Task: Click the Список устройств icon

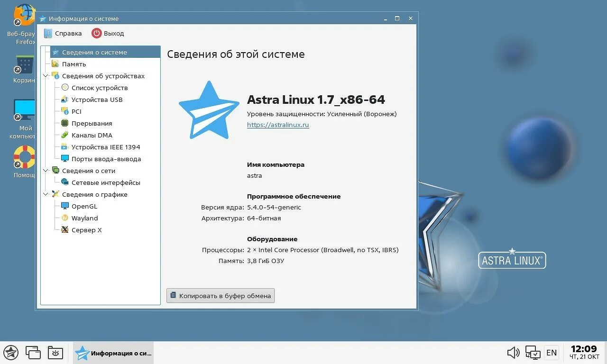Action: tap(65, 88)
